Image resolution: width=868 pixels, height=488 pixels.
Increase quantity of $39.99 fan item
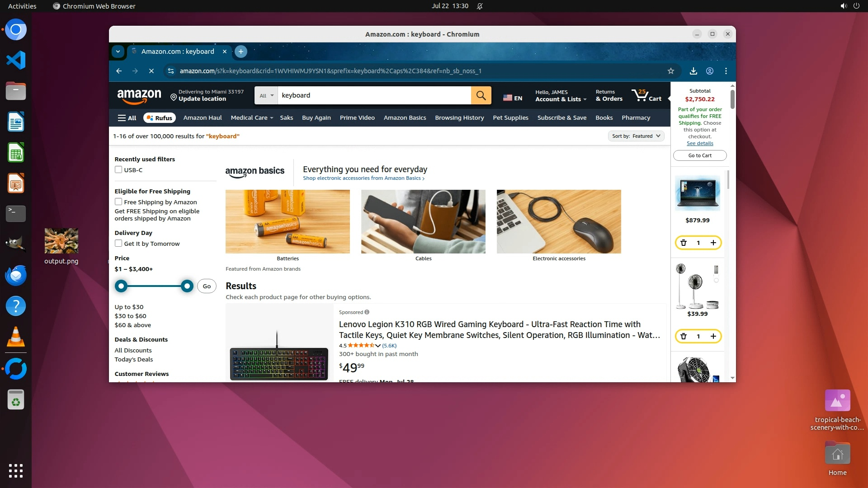tap(713, 336)
